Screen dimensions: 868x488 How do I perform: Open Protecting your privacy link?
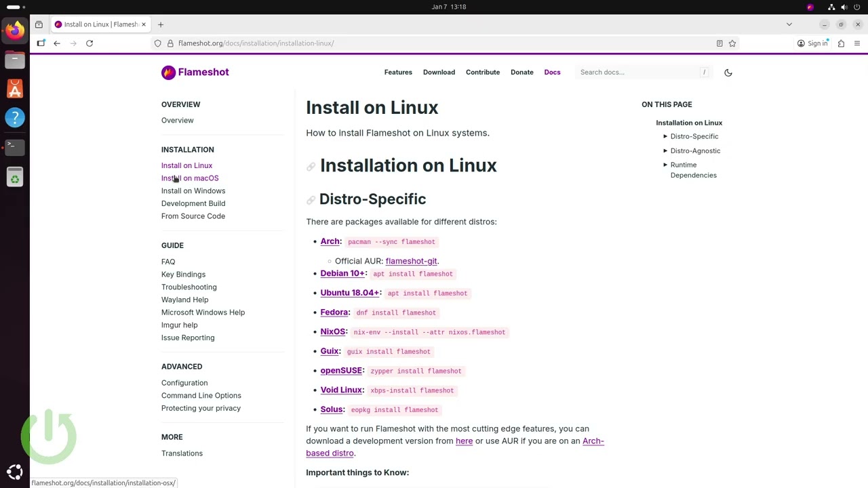(x=201, y=408)
